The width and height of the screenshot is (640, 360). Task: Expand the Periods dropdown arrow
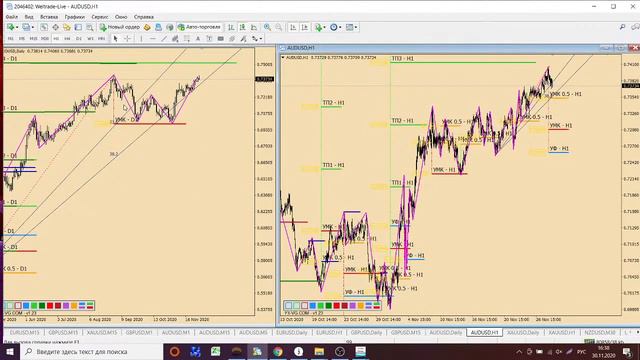[x=340, y=27]
